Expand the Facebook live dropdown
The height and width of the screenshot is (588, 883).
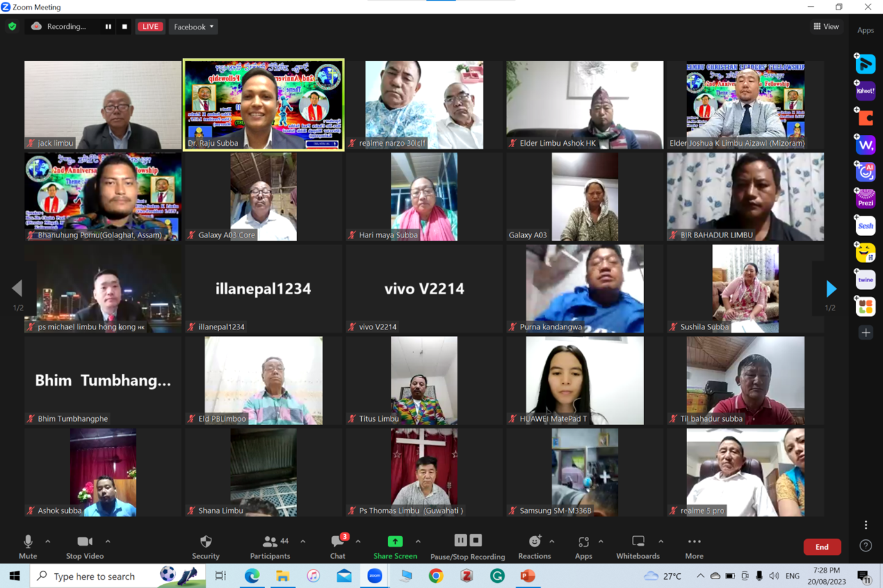coord(193,27)
